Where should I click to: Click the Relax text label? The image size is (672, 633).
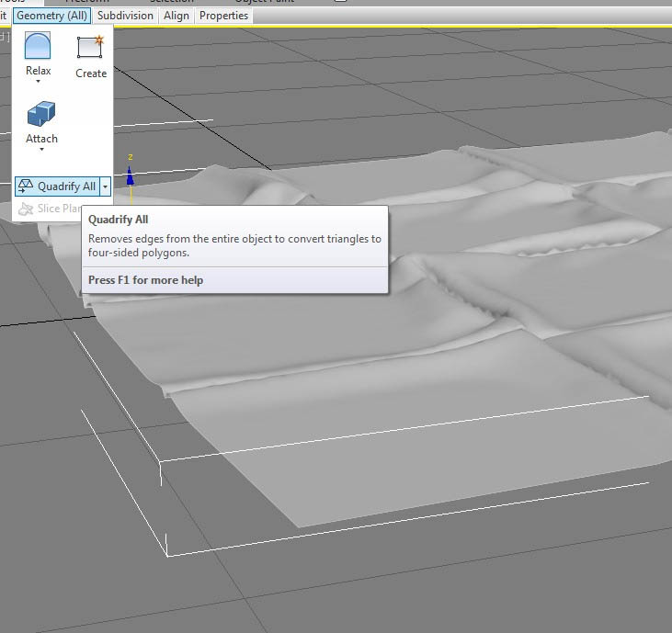tap(38, 71)
